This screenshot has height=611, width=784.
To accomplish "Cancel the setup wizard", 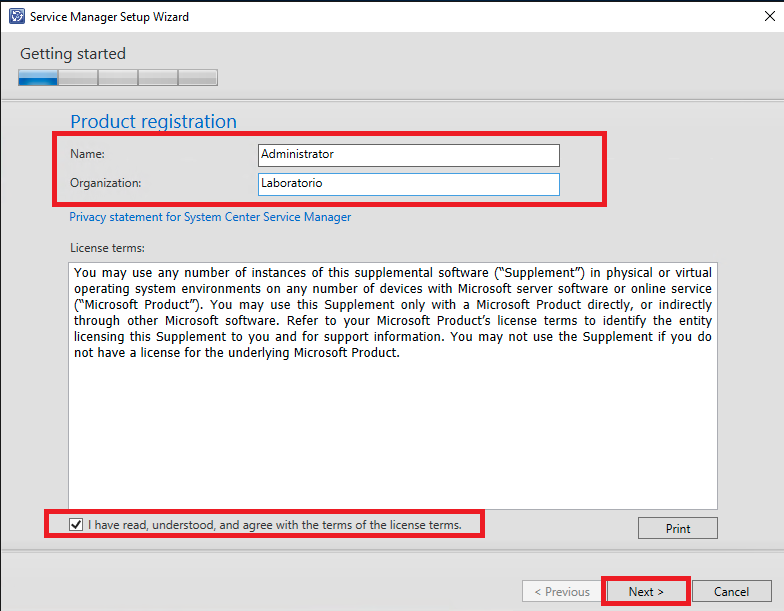I will 732,592.
